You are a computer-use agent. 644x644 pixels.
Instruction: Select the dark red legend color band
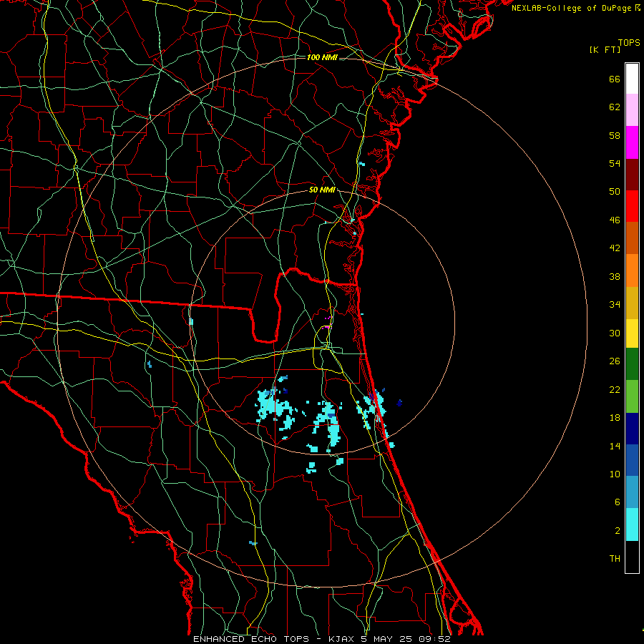(632, 174)
